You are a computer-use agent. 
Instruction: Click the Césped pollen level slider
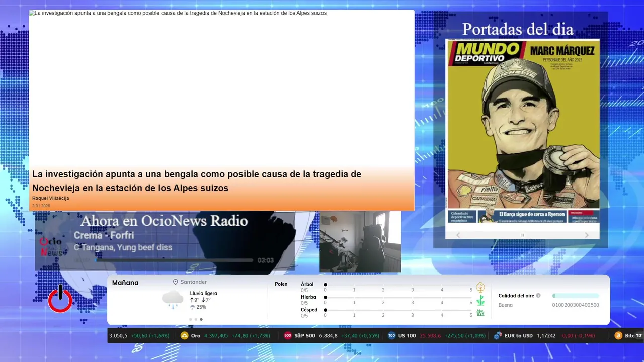tap(398, 310)
